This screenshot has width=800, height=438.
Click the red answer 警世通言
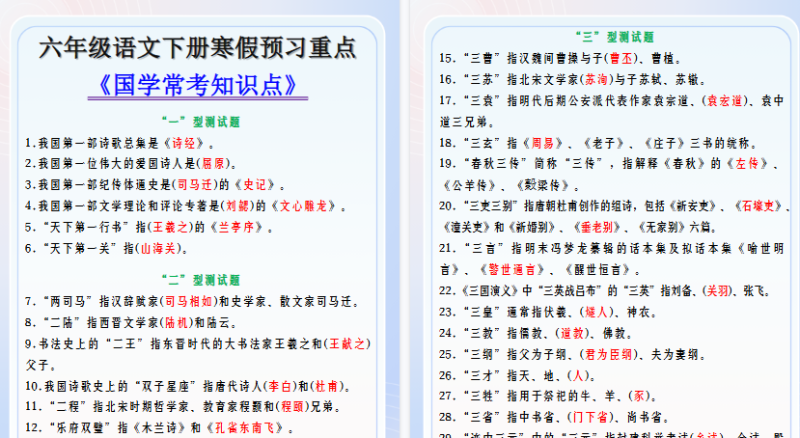click(x=512, y=269)
